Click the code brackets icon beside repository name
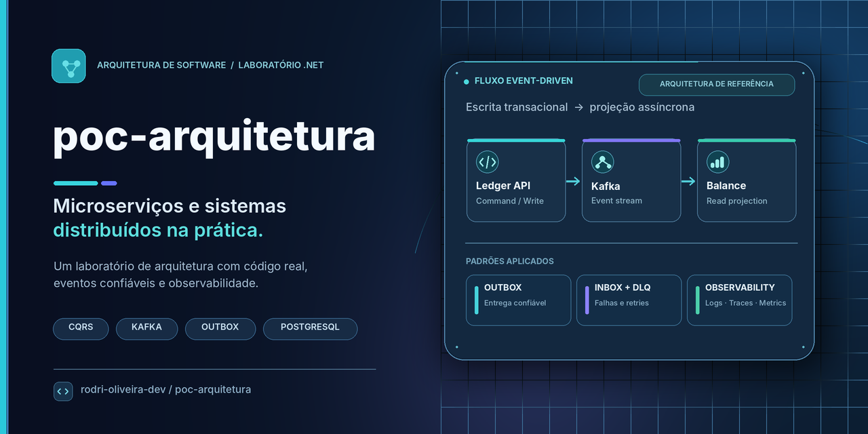The image size is (868, 434). (63, 391)
